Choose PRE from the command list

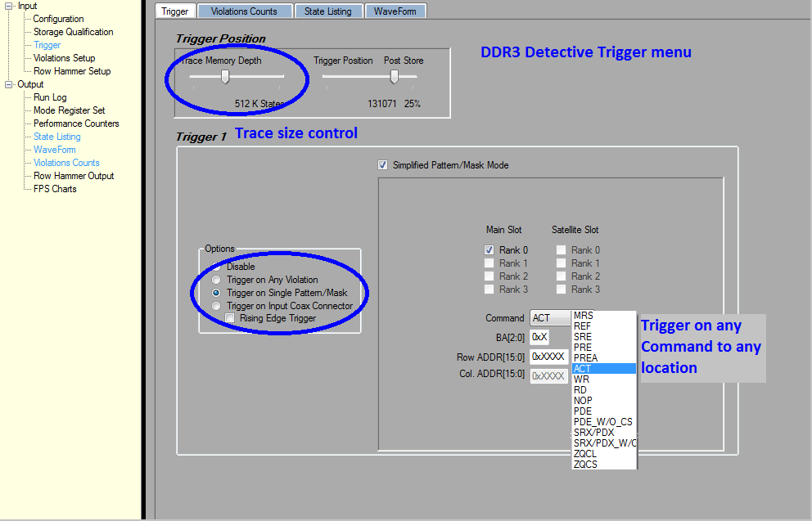(604, 347)
